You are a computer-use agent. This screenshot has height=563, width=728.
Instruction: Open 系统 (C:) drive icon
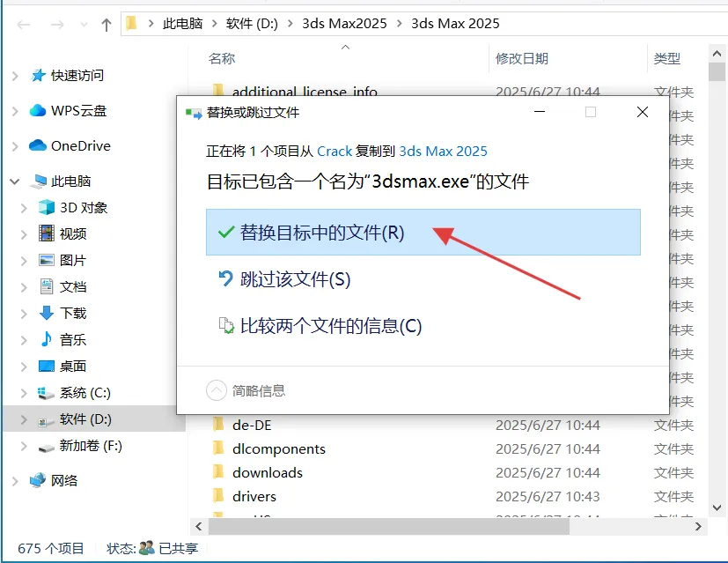pyautogui.click(x=46, y=393)
